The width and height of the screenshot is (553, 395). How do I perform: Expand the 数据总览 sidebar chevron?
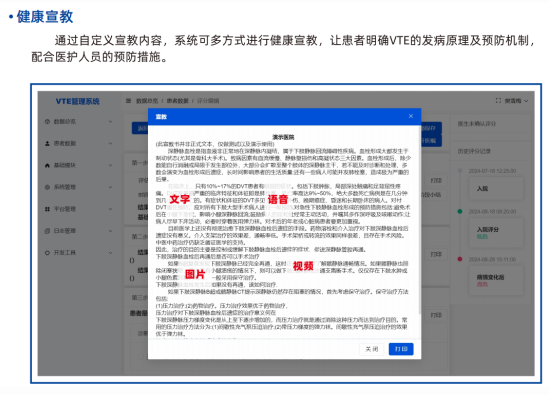coord(110,122)
